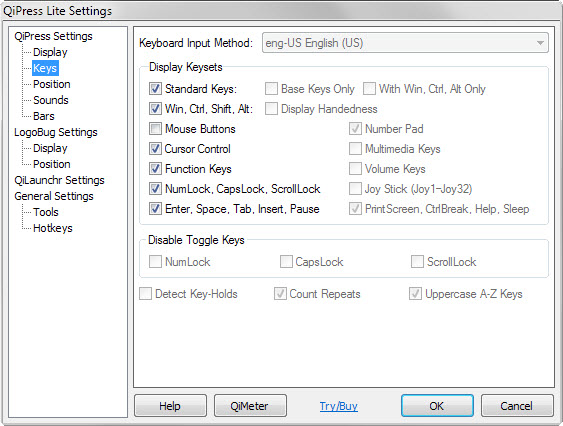
Task: Check the Multimedia Keys checkbox
Action: [x=355, y=149]
